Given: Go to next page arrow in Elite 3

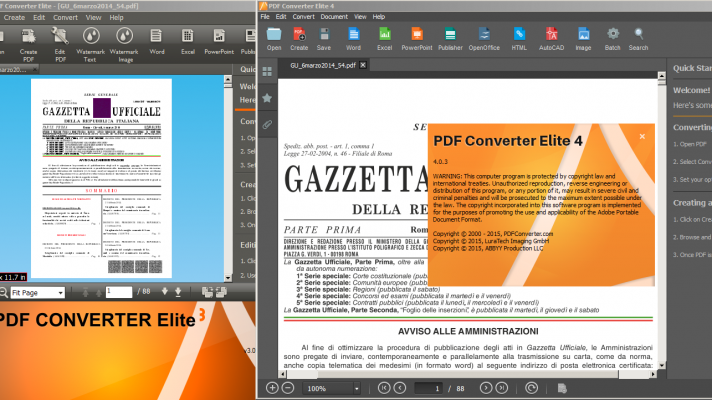Looking at the screenshot, I should pos(165,291).
